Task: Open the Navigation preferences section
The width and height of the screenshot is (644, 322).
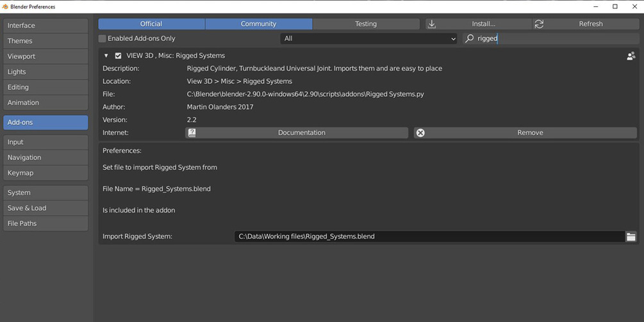Action: [45, 157]
